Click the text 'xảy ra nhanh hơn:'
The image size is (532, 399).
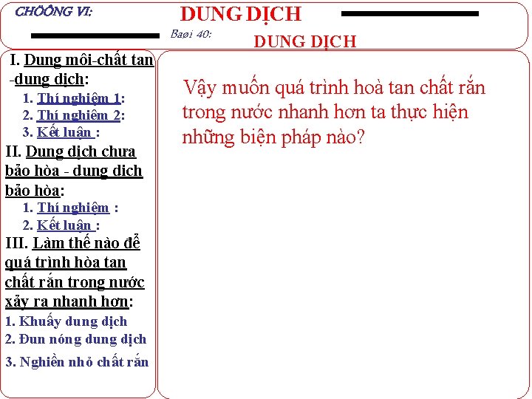tap(69, 301)
